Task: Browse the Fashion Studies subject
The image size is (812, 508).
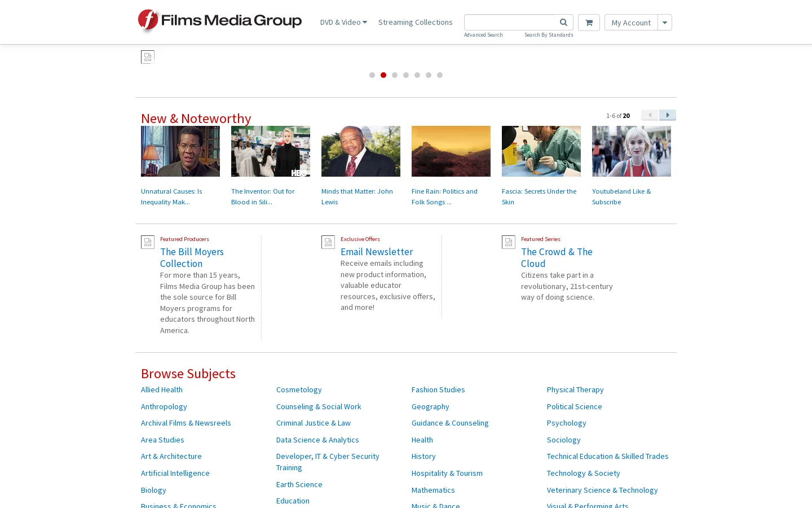Action: (x=438, y=389)
